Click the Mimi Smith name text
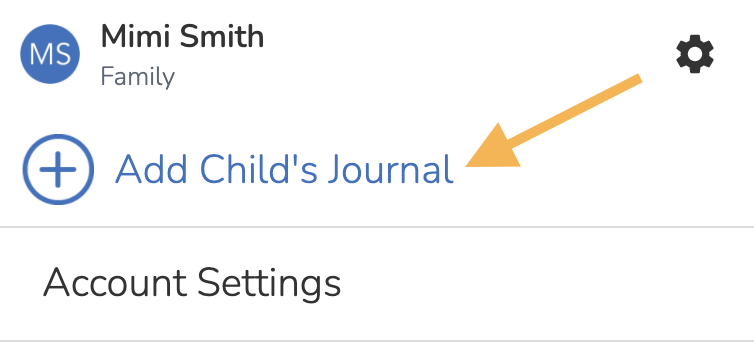 coord(182,37)
